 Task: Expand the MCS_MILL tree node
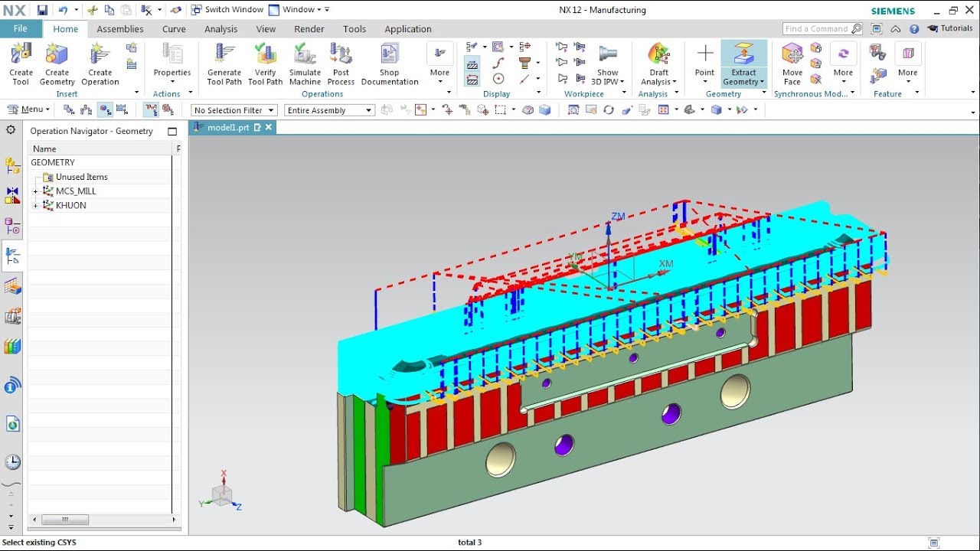coord(35,191)
